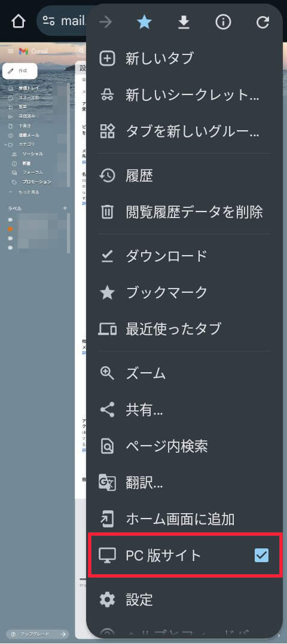Select 閲覧履歴データを削除

(x=185, y=212)
